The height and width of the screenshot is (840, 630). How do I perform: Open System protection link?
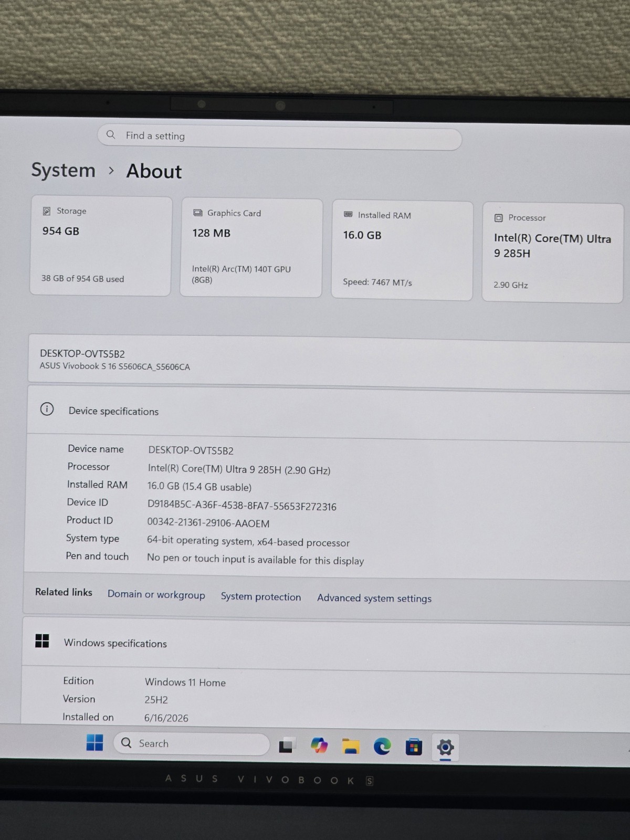(261, 597)
